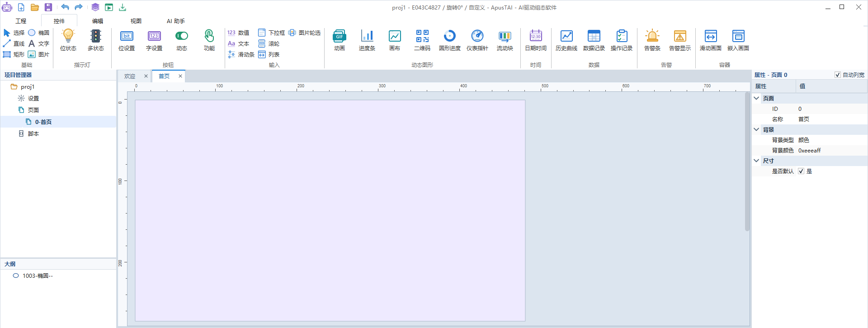Insert the 历史曲线 history curve control
The height and width of the screenshot is (328, 868).
[566, 40]
